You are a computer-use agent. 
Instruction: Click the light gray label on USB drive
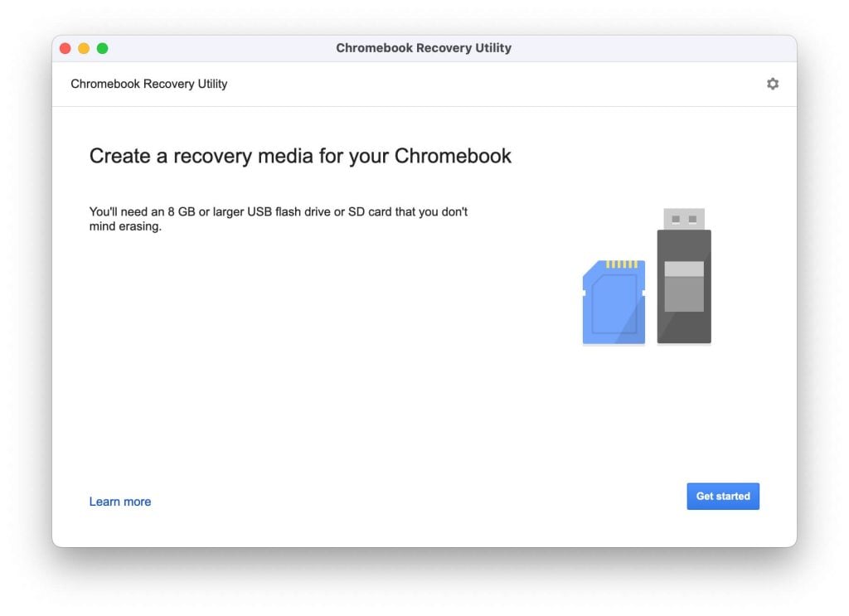684,286
